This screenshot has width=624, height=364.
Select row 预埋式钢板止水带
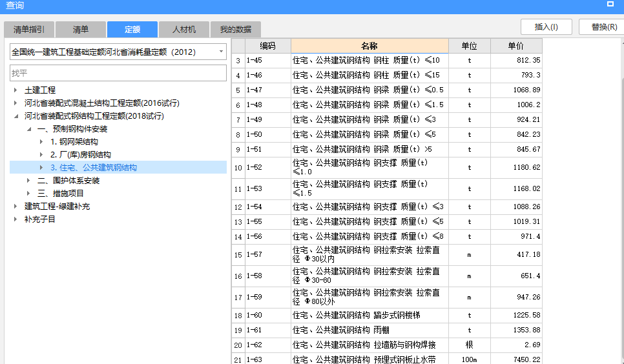(x=369, y=359)
